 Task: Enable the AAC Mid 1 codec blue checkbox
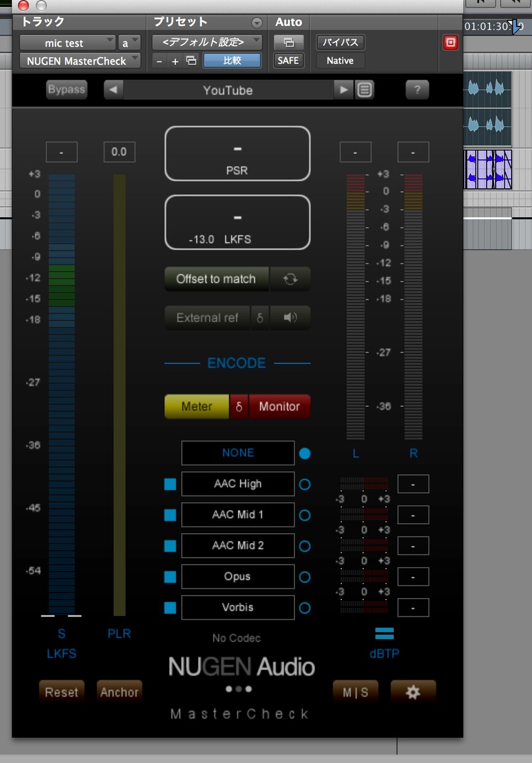170,515
